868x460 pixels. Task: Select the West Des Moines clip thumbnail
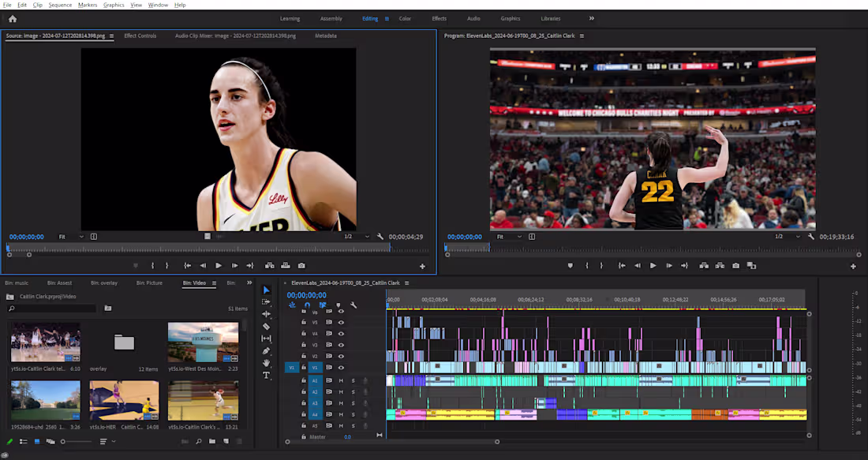tap(203, 342)
